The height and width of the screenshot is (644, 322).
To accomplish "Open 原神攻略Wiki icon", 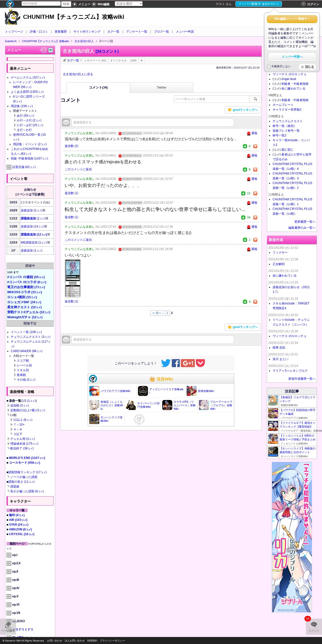I will coord(192,391).
